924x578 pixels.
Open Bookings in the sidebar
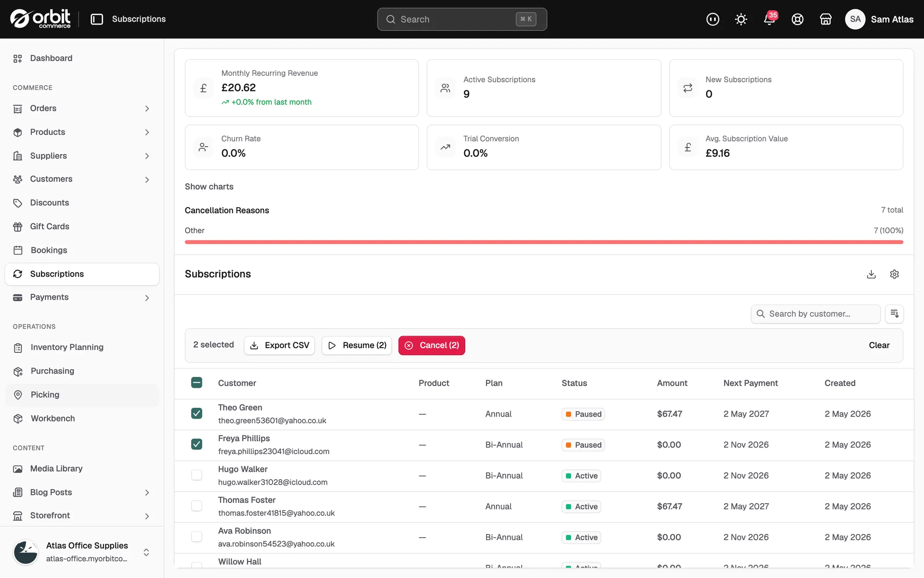82,250
